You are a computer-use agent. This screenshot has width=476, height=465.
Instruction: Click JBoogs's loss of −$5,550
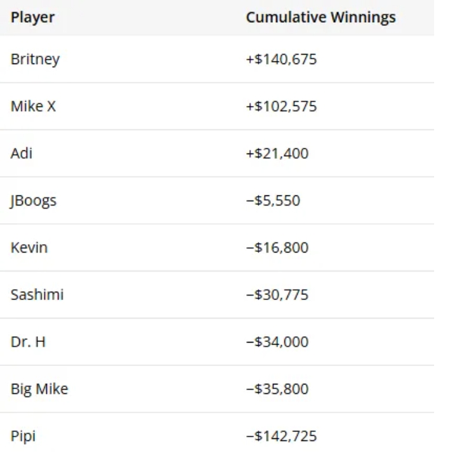(x=273, y=201)
